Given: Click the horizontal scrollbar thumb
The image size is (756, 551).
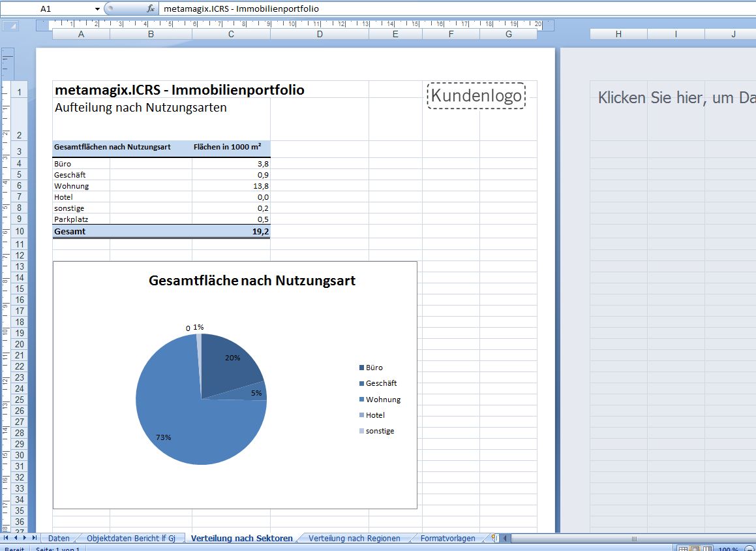Looking at the screenshot, I should (x=633, y=539).
